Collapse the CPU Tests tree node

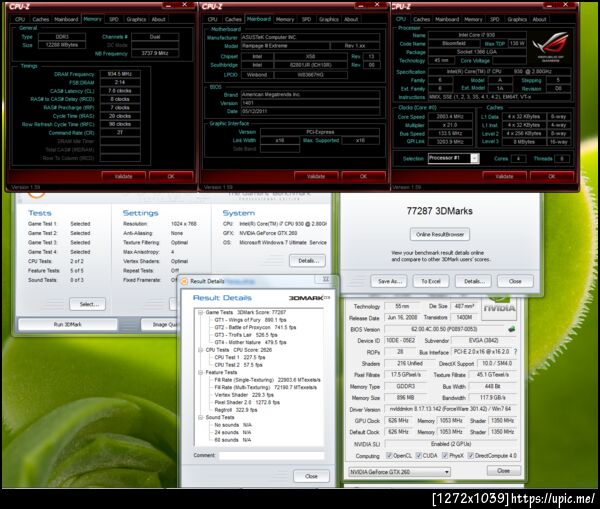click(x=200, y=350)
